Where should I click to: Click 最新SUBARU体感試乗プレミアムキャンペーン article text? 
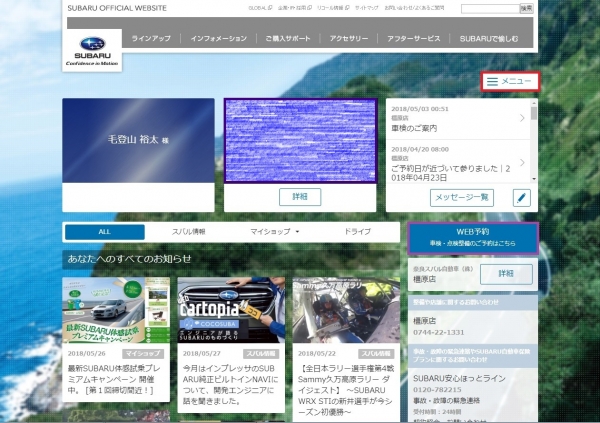click(x=114, y=379)
